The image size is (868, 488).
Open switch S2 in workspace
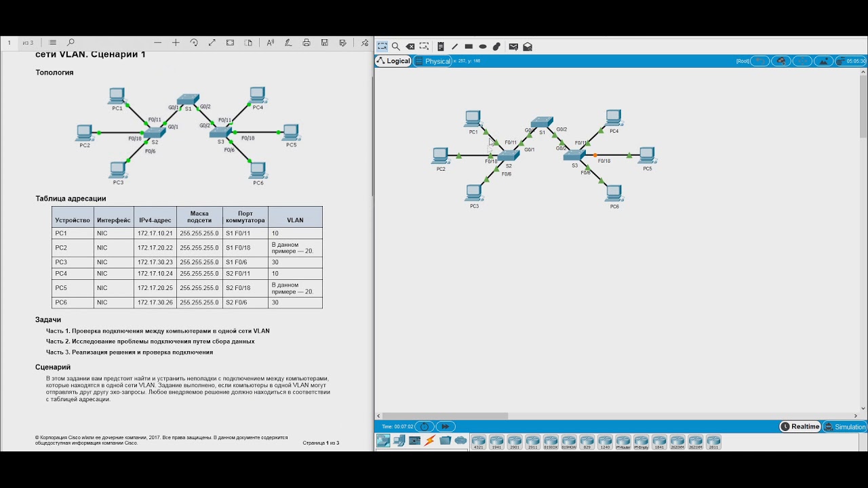pos(508,156)
